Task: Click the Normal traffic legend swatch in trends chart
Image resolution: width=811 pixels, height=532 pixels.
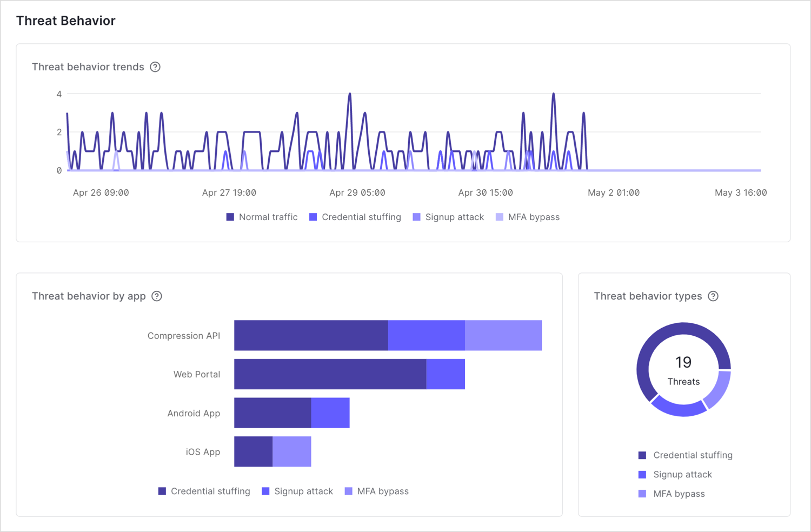Action: tap(230, 217)
